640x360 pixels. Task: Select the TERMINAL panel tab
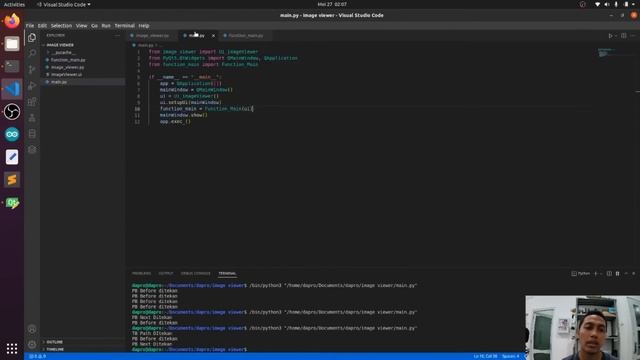point(227,273)
